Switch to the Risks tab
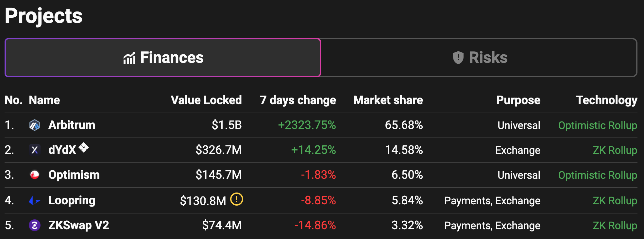Viewport: 644px width, 239px height. pyautogui.click(x=479, y=58)
